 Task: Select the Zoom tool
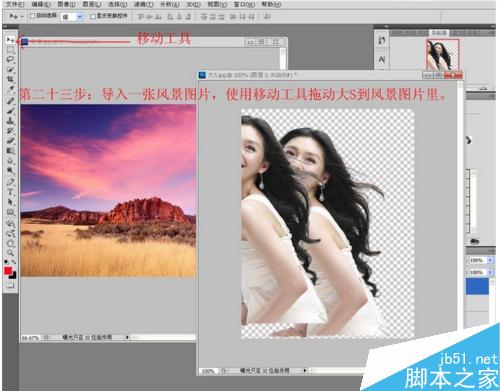coord(10,253)
